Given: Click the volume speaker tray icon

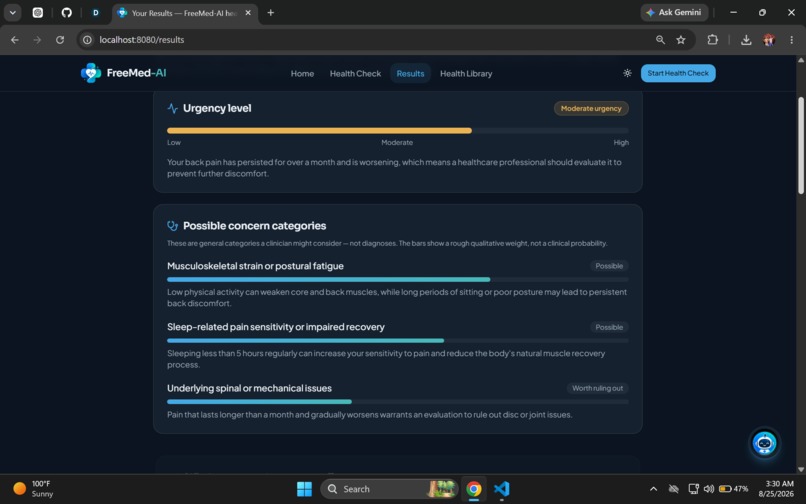Looking at the screenshot, I should tap(709, 489).
